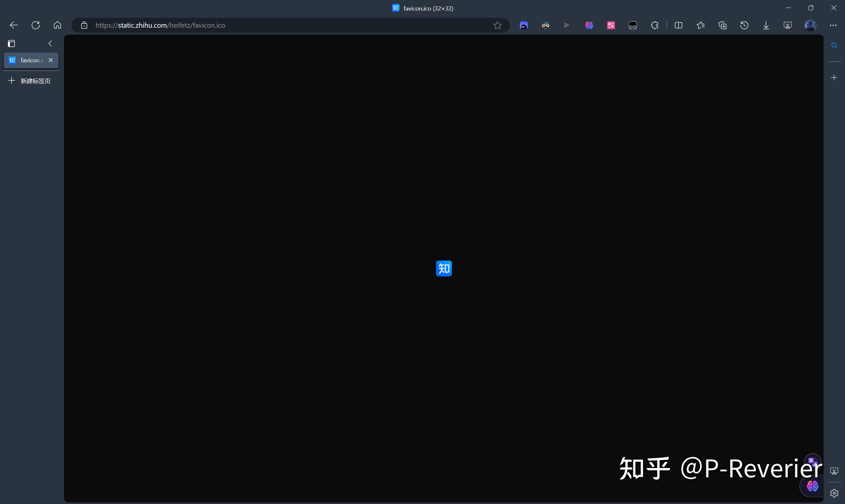
Task: Collapse the vertical tabs sidebar
Action: pos(50,43)
